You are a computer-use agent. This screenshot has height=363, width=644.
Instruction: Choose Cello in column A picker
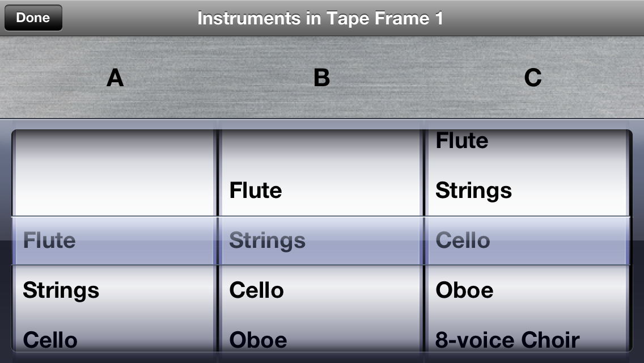(x=50, y=340)
